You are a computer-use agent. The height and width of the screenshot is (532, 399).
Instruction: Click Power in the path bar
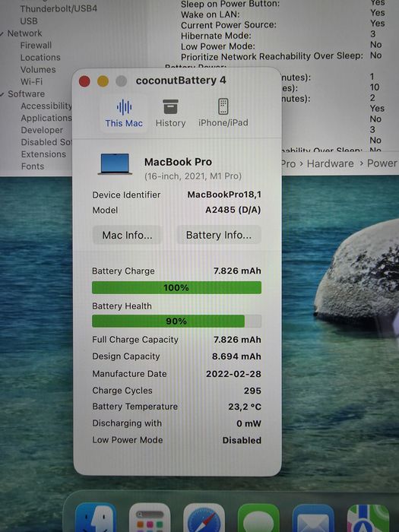pos(382,163)
